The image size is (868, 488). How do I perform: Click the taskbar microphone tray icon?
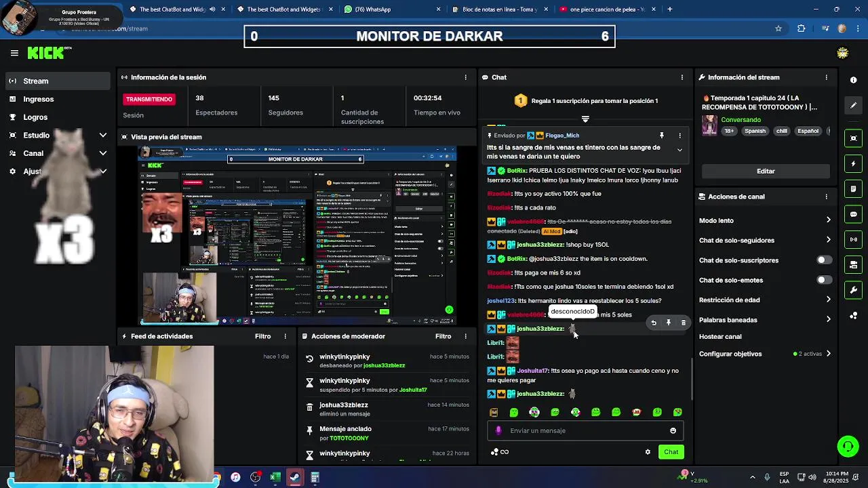click(x=767, y=477)
